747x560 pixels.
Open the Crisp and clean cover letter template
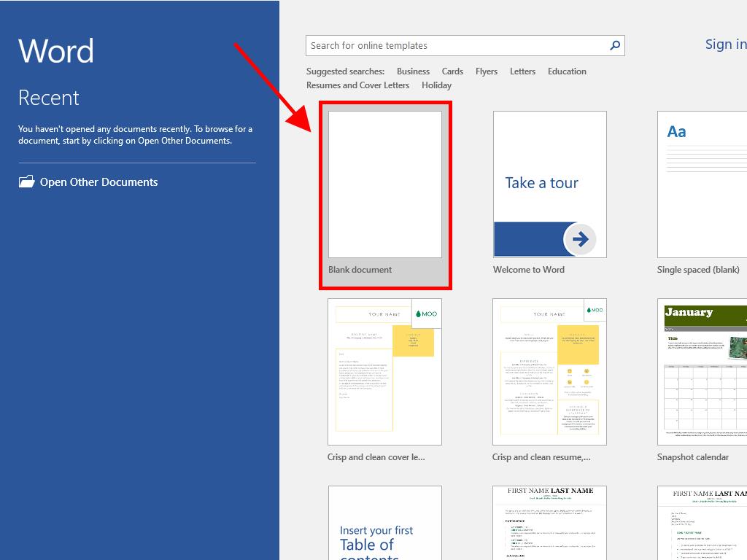(x=384, y=372)
